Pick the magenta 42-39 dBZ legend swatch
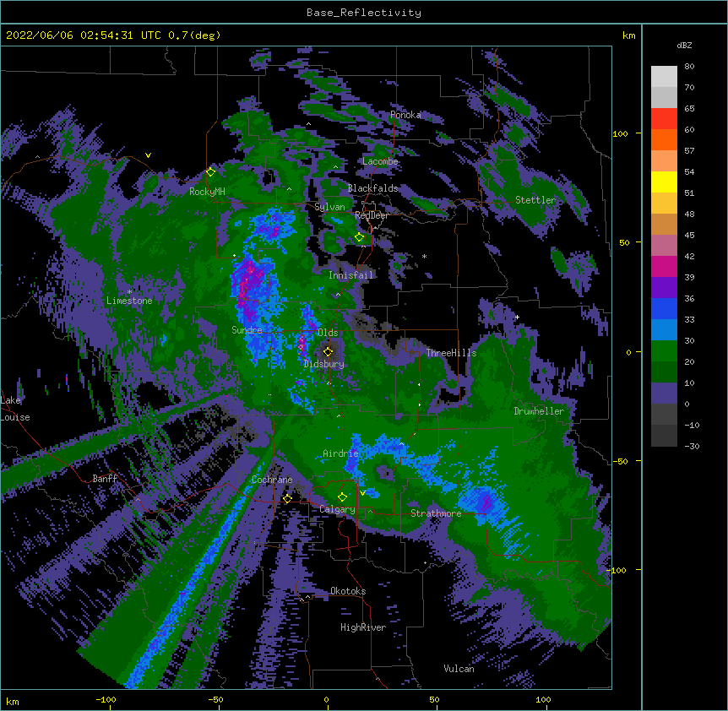This screenshot has height=711, width=728. [x=664, y=266]
